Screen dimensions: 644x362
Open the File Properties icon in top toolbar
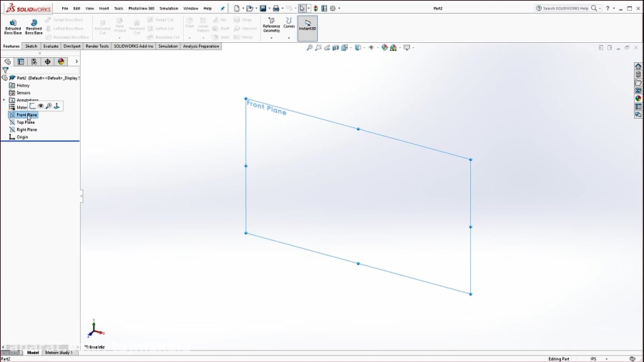tap(324, 8)
